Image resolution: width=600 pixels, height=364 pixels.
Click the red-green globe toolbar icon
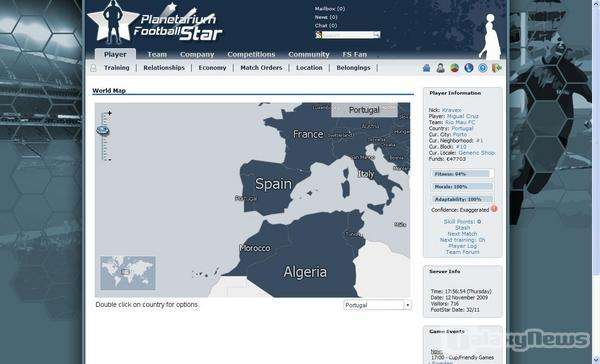click(455, 68)
